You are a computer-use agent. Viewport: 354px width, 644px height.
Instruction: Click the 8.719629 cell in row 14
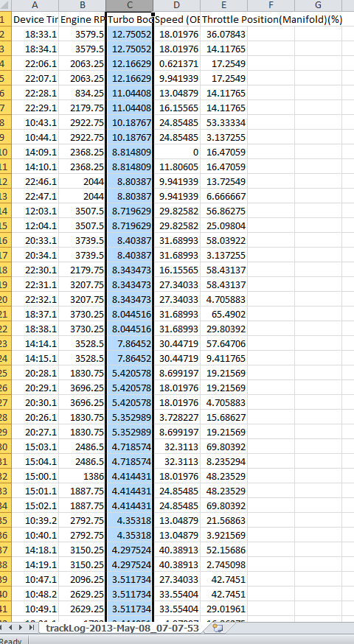[130, 211]
